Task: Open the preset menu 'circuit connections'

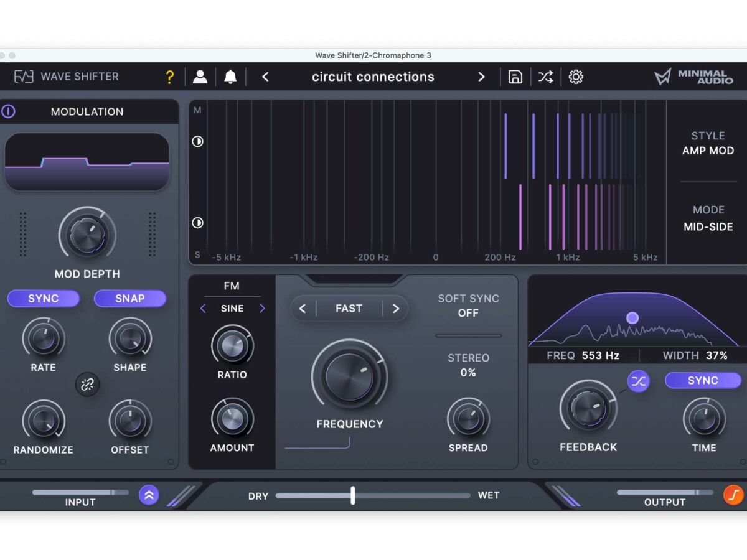Action: click(373, 77)
